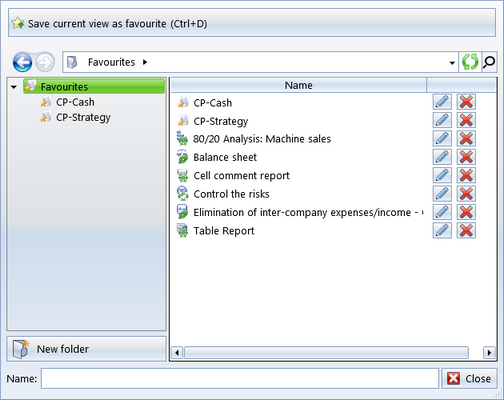
Task: Open the path bar dropdown arrow
Action: click(x=452, y=63)
